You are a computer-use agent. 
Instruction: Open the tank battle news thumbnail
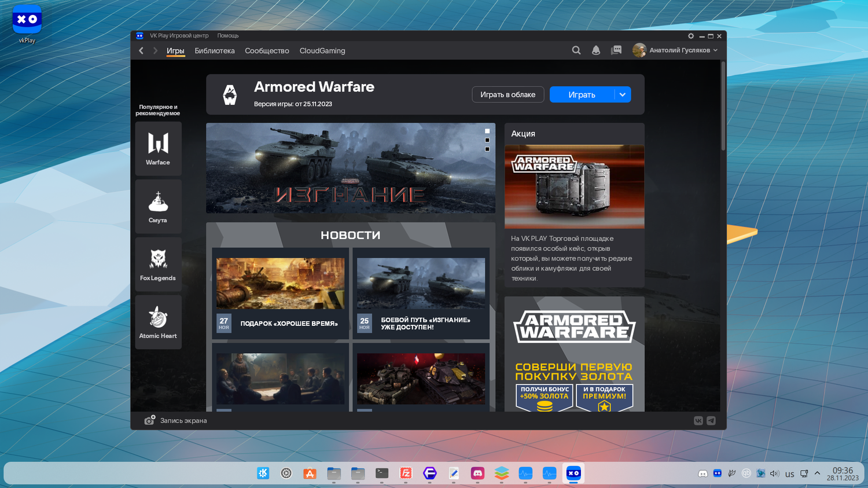(x=281, y=284)
